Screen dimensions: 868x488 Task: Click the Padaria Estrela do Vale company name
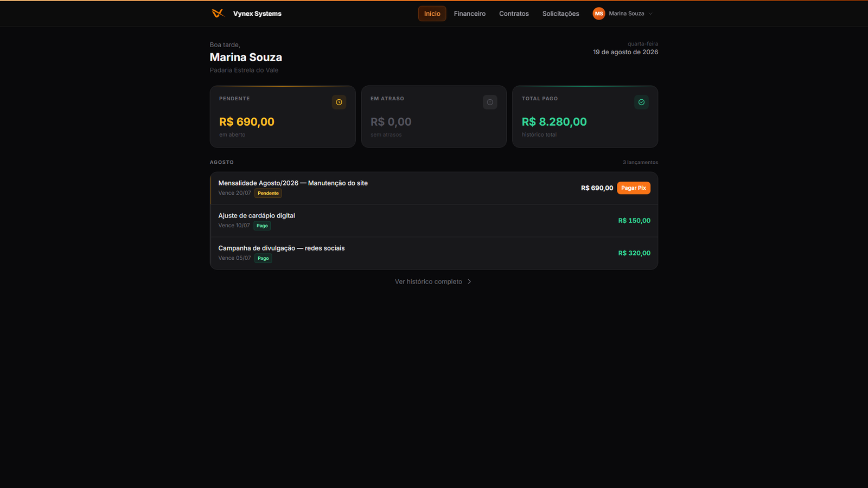coord(244,70)
